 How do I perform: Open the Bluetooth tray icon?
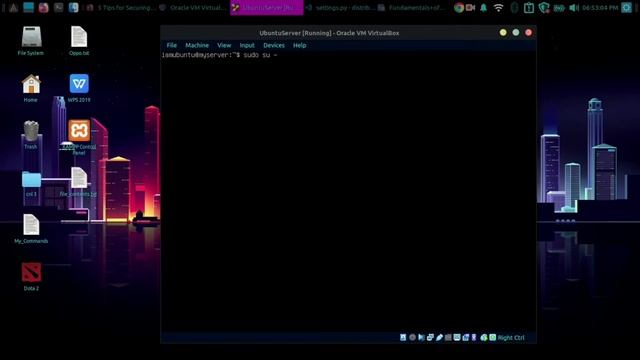coord(514,7)
